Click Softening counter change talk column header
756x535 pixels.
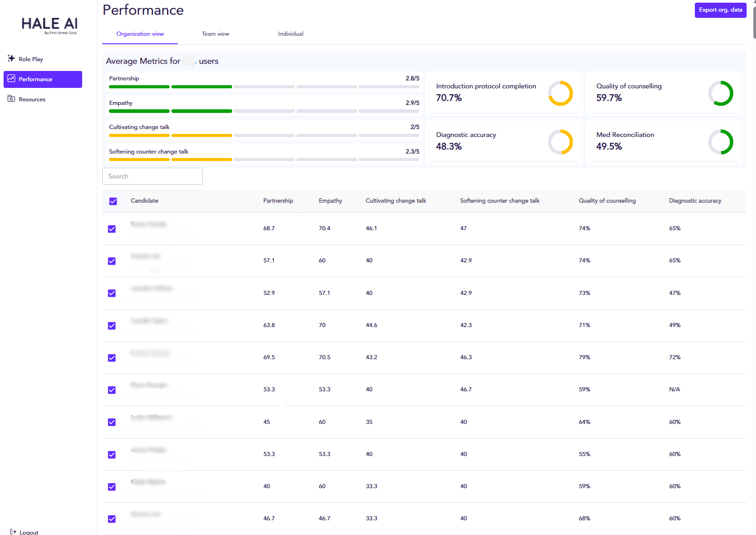point(500,201)
